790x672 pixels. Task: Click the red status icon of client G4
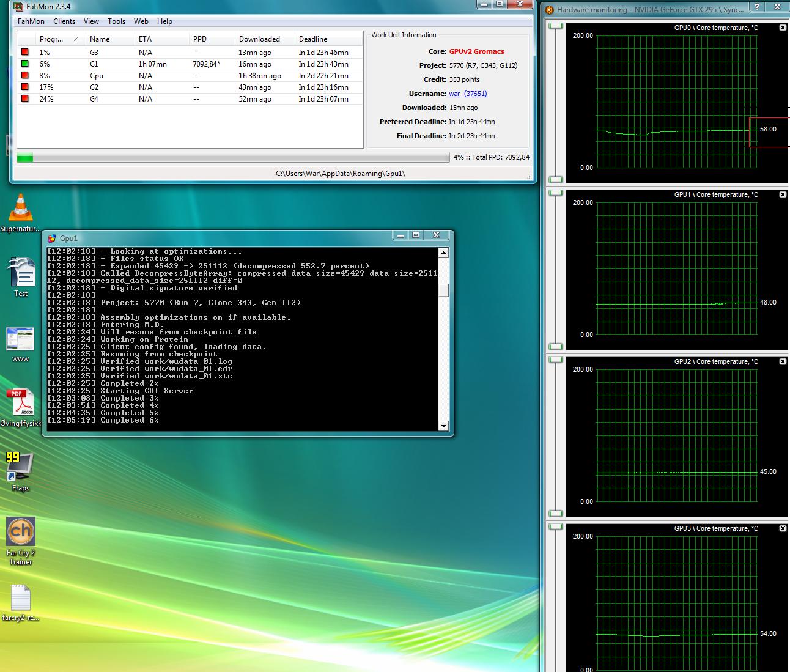point(25,99)
